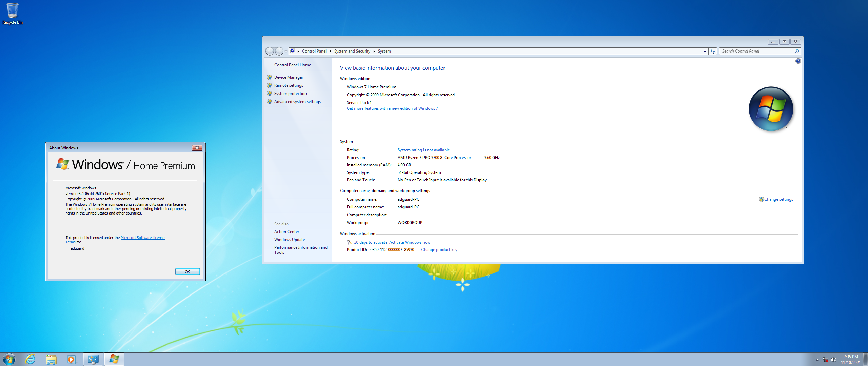Launch Internet Explorer from taskbar

(x=31, y=359)
